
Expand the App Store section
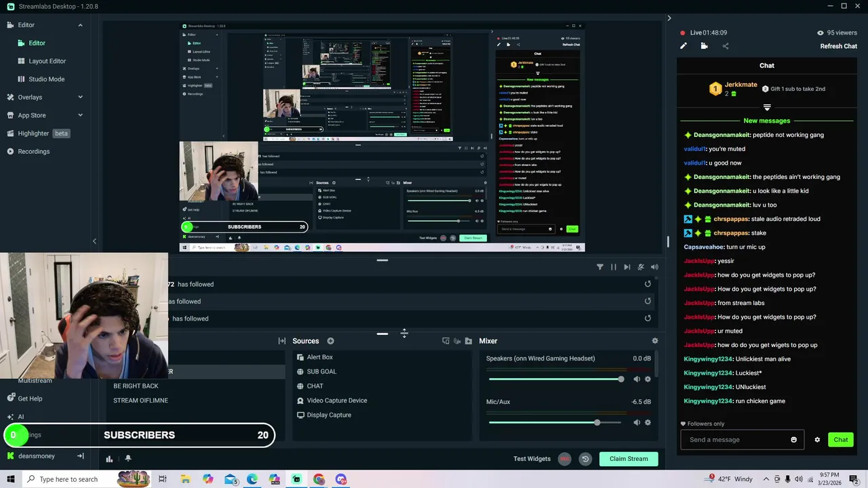(x=80, y=115)
